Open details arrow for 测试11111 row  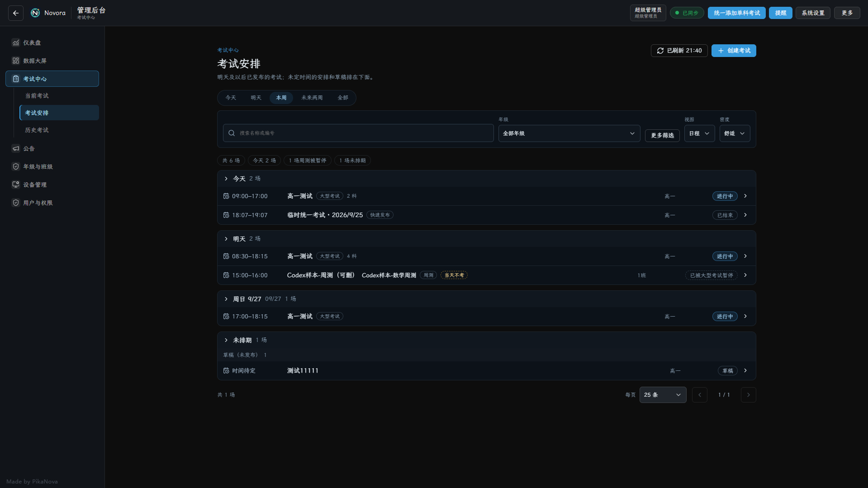[x=745, y=370]
